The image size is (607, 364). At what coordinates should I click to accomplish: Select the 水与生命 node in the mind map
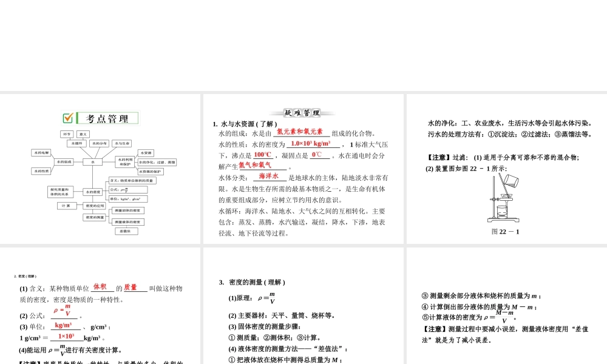pyautogui.click(x=121, y=144)
